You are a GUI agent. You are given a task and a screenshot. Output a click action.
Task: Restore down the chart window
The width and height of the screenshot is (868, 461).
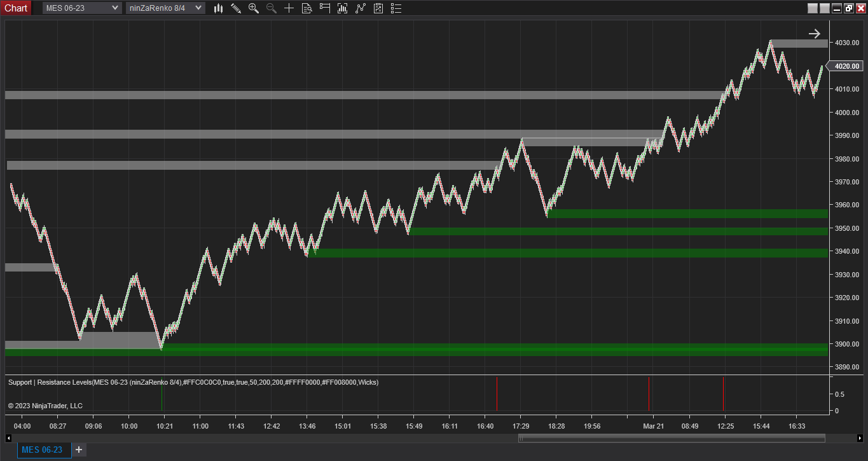[848, 8]
